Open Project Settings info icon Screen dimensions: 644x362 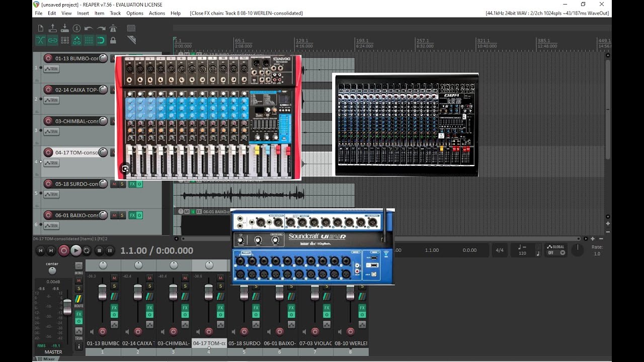77,28
